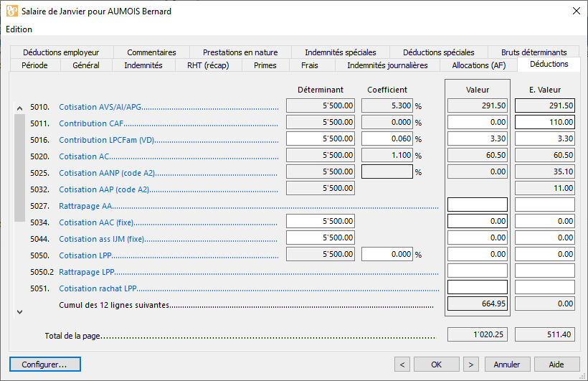Click the scroll down arrow in deductions list
This screenshot has width=588, height=381.
coord(20,311)
